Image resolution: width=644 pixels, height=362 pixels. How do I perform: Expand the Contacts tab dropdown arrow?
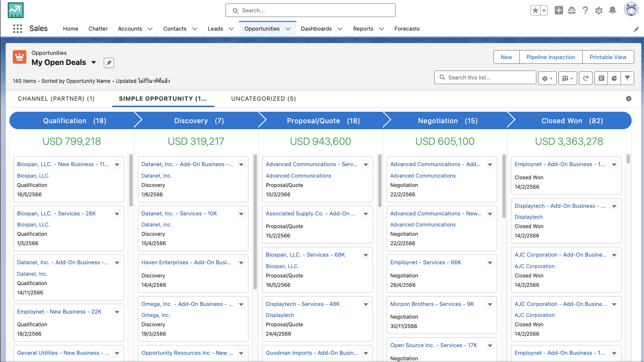[195, 29]
